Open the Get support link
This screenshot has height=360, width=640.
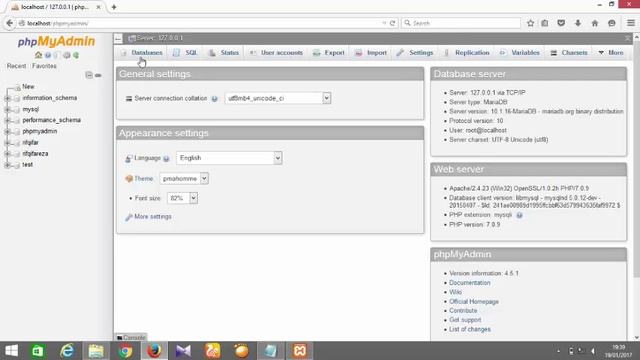tap(465, 320)
